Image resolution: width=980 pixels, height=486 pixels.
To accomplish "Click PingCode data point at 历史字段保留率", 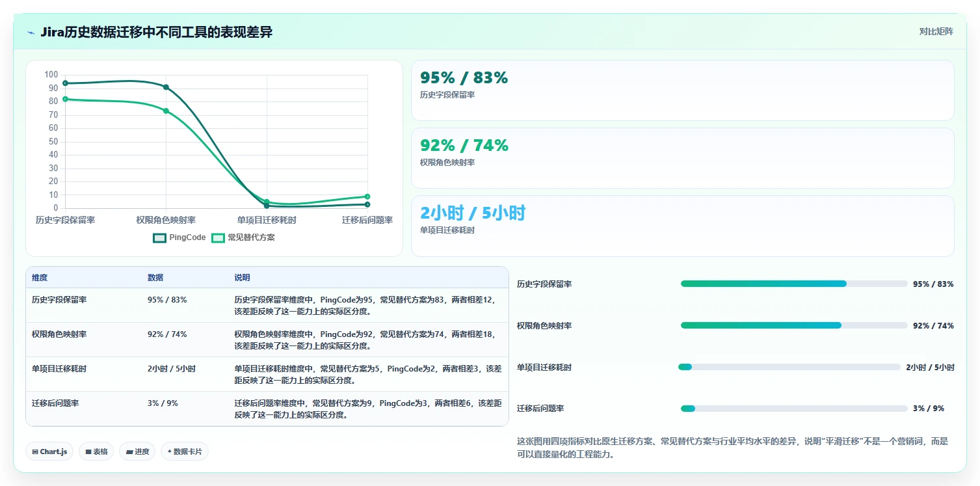I will pos(65,83).
